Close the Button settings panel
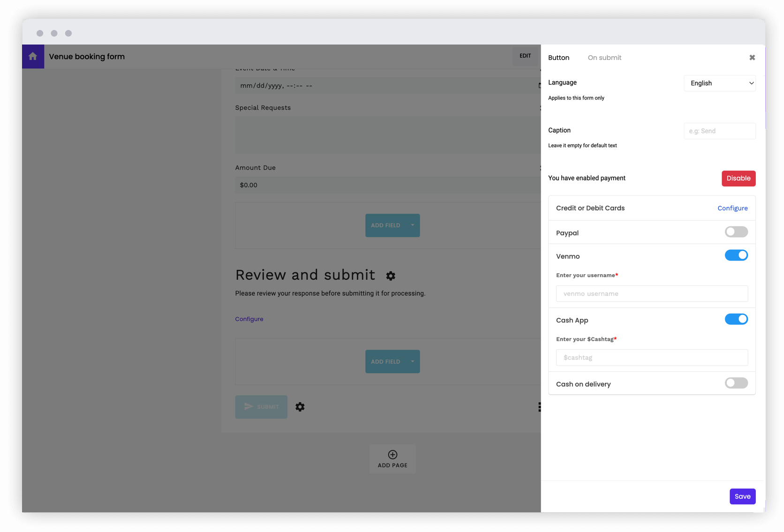 752,57
